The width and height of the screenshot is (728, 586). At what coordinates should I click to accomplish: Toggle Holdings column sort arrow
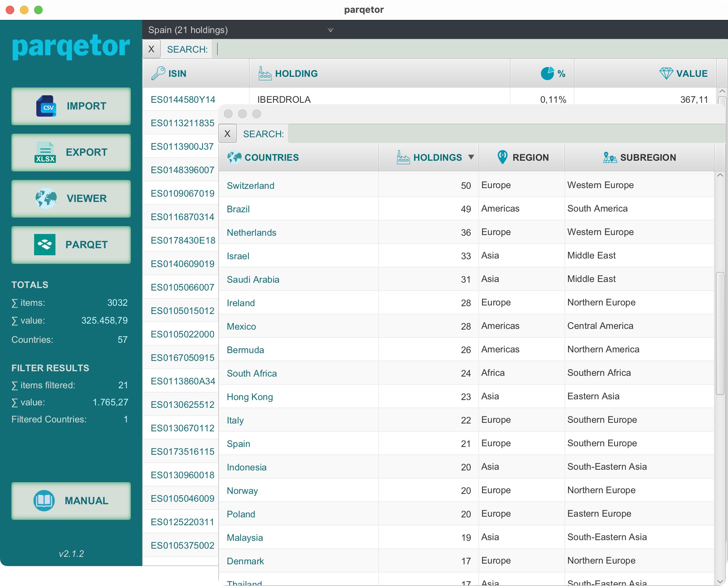pyautogui.click(x=471, y=157)
